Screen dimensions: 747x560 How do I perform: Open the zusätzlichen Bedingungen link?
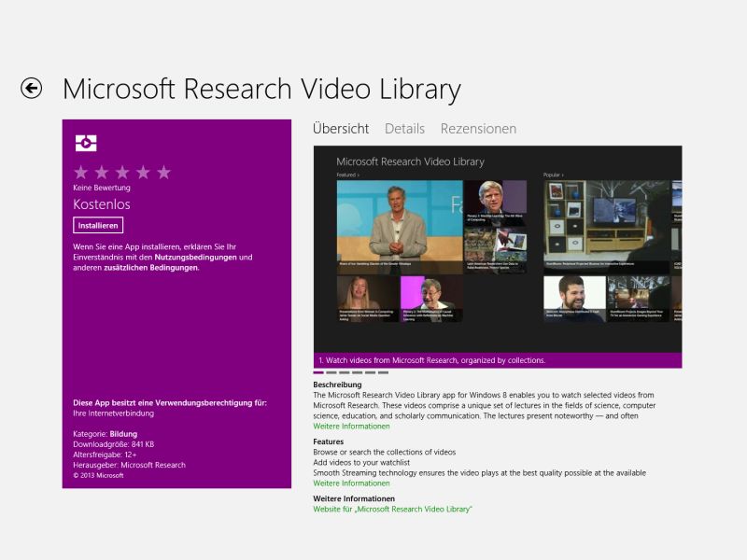tap(150, 268)
